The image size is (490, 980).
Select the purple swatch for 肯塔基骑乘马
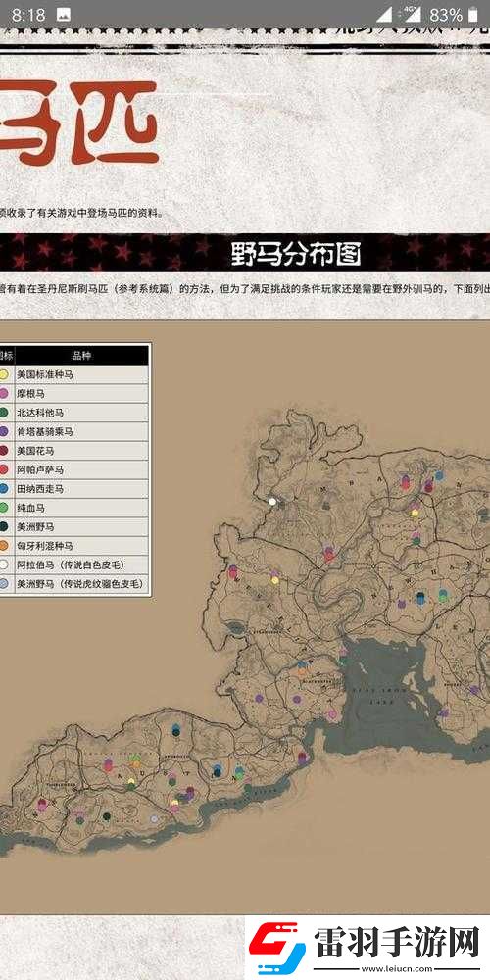click(4, 432)
